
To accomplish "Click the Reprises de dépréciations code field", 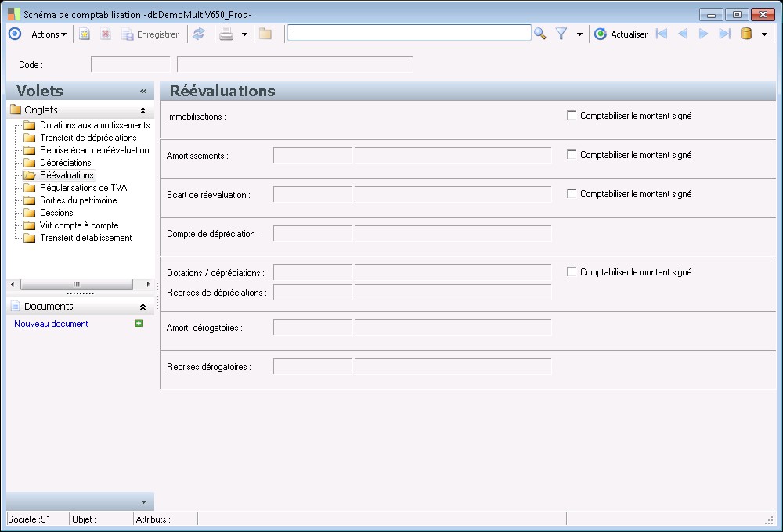I will click(x=313, y=292).
